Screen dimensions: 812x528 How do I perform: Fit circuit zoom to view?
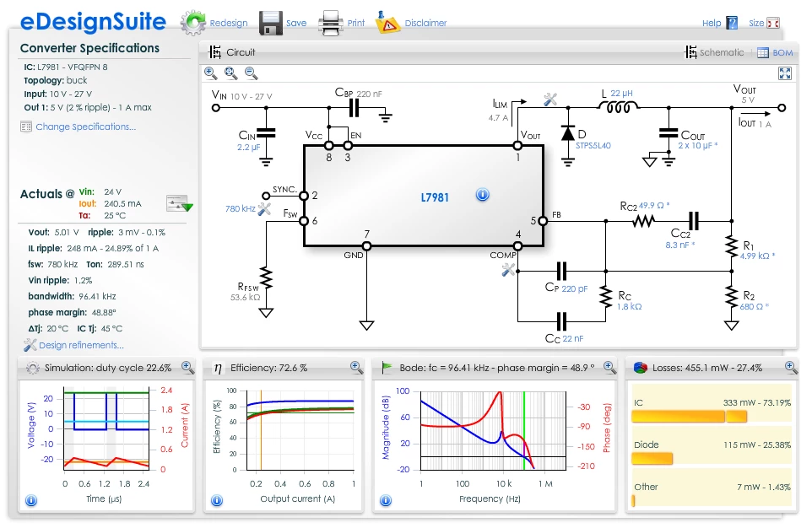(x=231, y=73)
